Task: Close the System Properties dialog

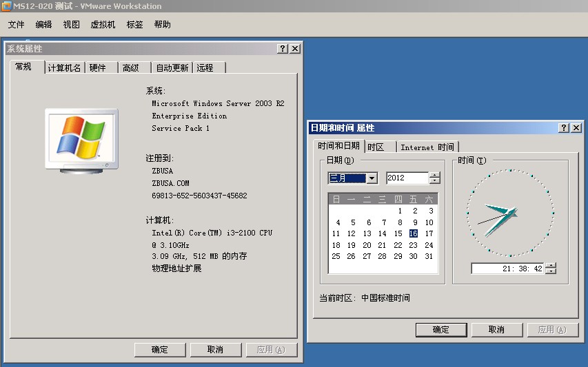Action: pos(295,49)
